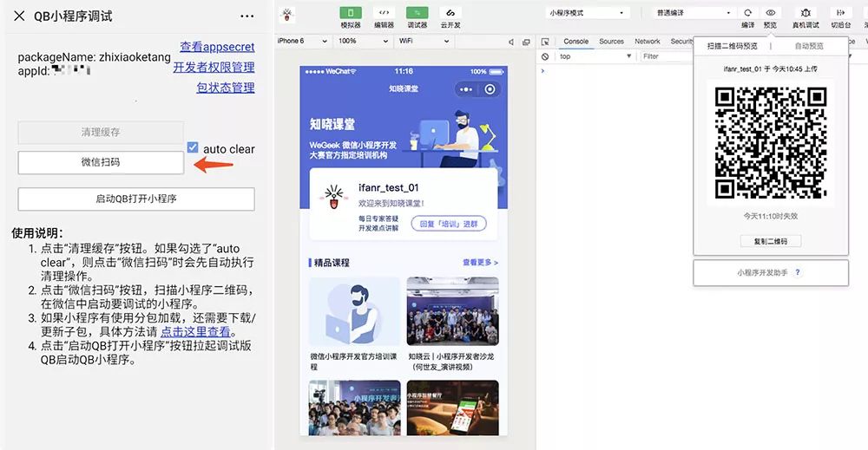
Task: Click the 今天11:10时失效 expiry text
Action: (x=771, y=216)
